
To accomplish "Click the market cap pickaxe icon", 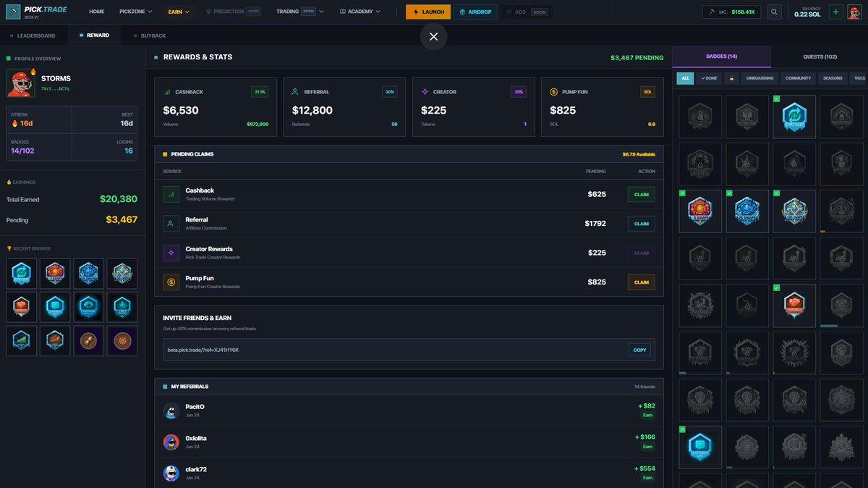I will point(712,12).
